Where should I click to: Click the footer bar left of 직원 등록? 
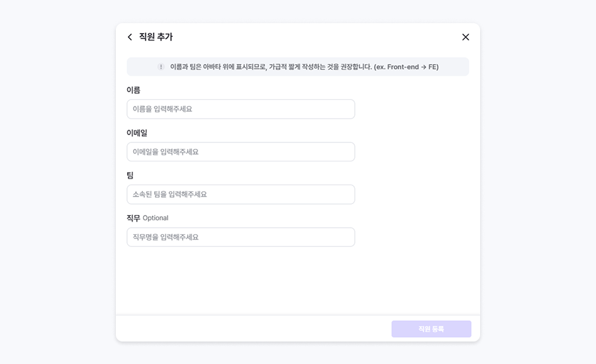point(252,329)
